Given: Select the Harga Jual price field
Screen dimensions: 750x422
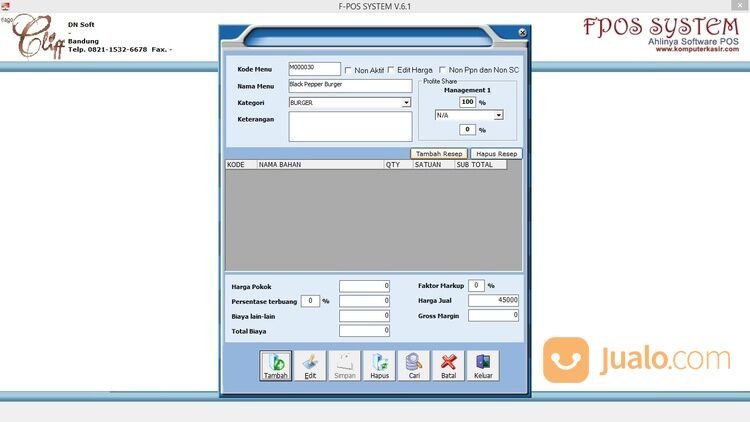Looking at the screenshot, I should click(493, 300).
